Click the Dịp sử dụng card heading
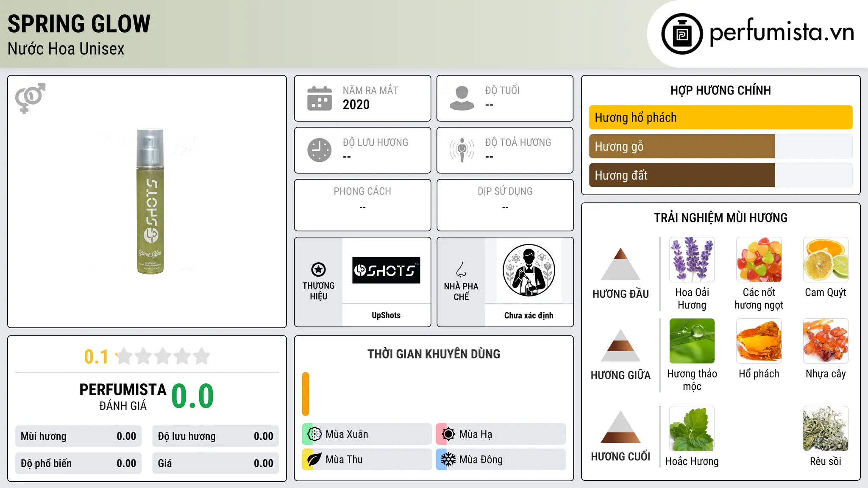 click(x=505, y=191)
